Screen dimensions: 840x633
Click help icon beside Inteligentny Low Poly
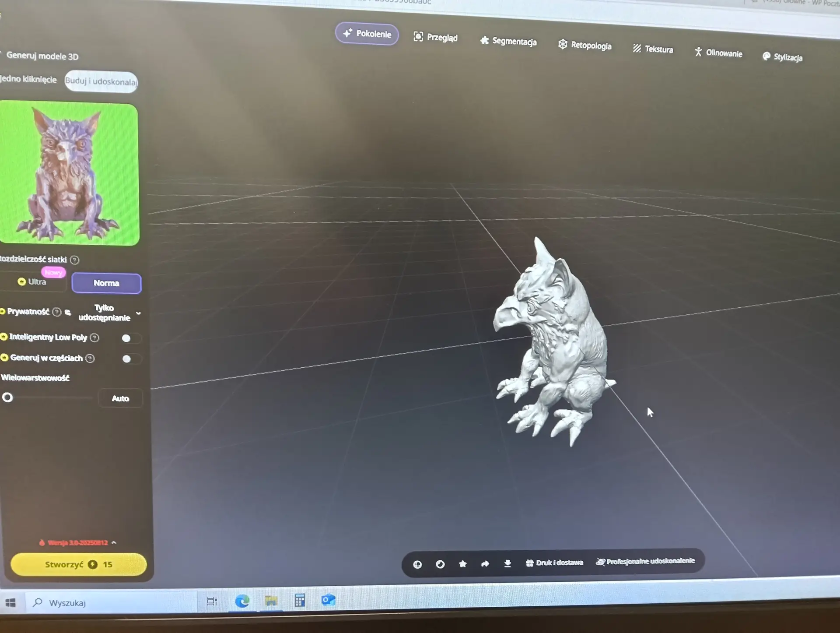coord(94,338)
